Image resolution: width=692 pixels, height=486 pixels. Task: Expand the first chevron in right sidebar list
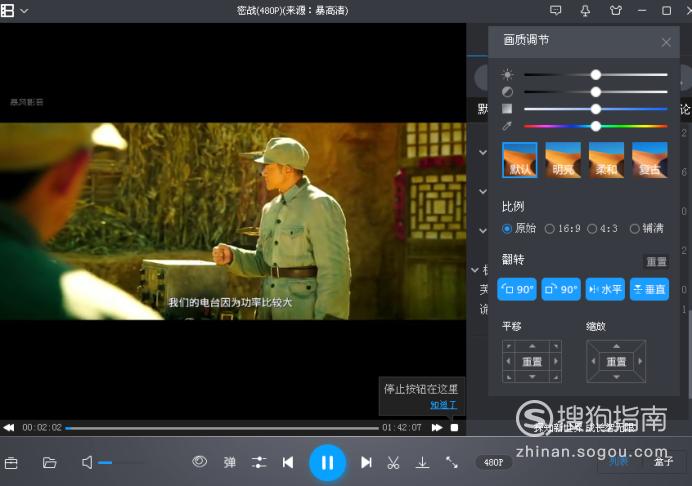[483, 152]
